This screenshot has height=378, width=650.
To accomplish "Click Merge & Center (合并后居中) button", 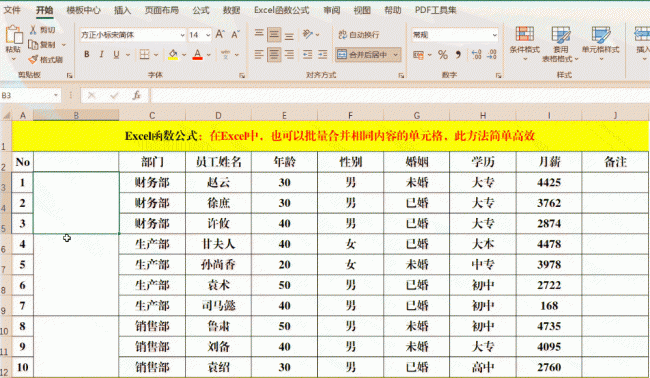I will point(362,54).
